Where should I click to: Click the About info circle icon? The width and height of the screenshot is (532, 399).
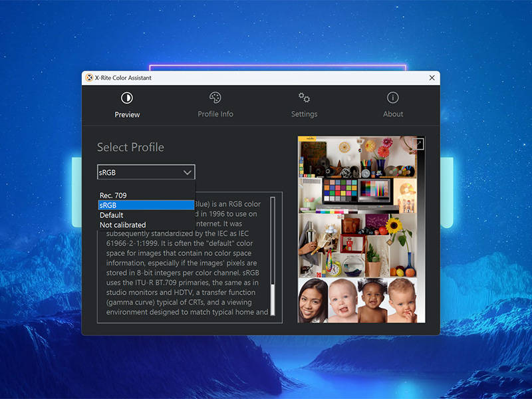393,98
